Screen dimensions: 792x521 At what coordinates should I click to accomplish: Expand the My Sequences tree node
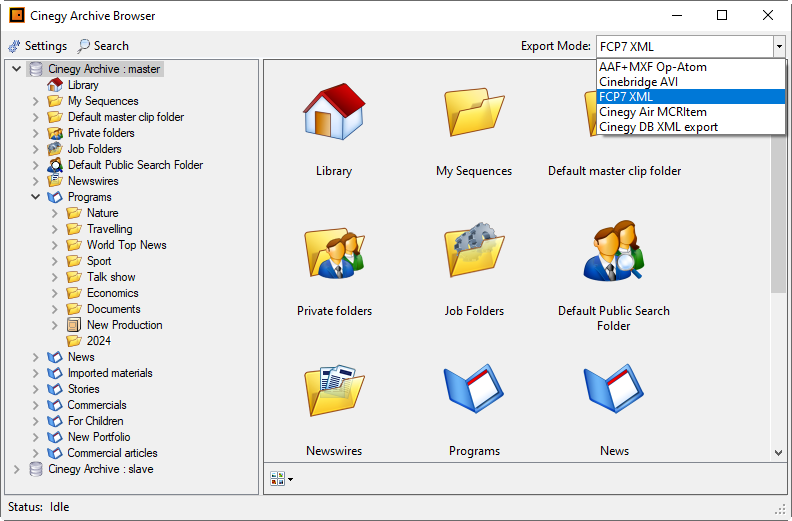(35, 101)
